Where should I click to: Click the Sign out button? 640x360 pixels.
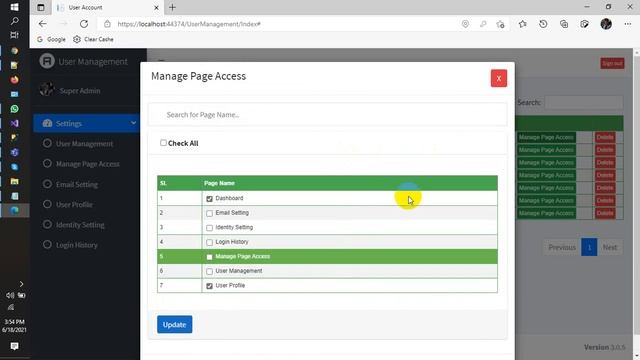pos(612,63)
